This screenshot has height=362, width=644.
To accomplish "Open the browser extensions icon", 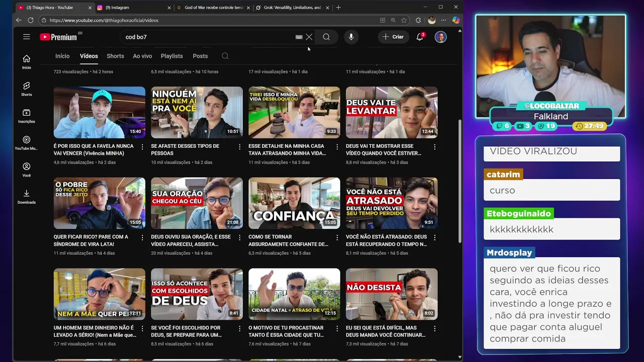I will point(418,20).
